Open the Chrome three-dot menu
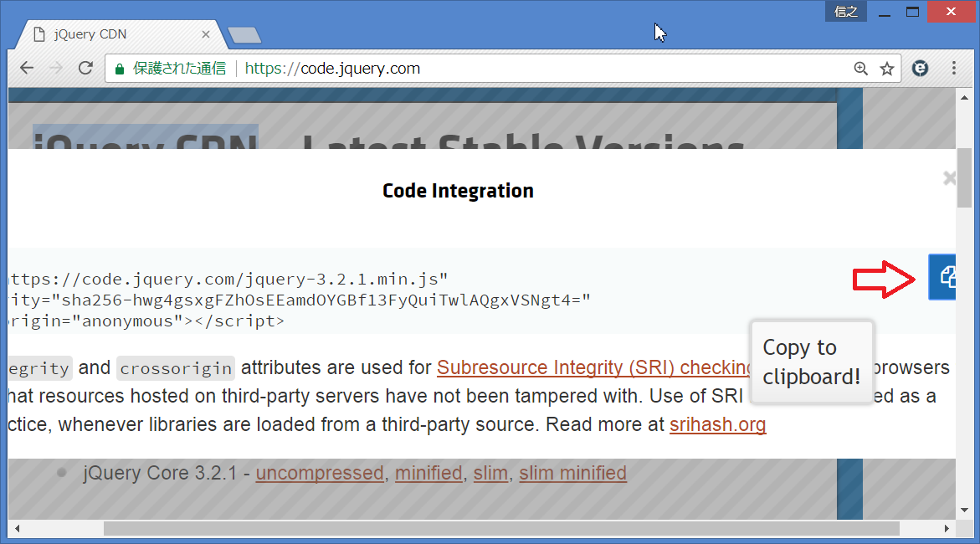 (x=954, y=68)
